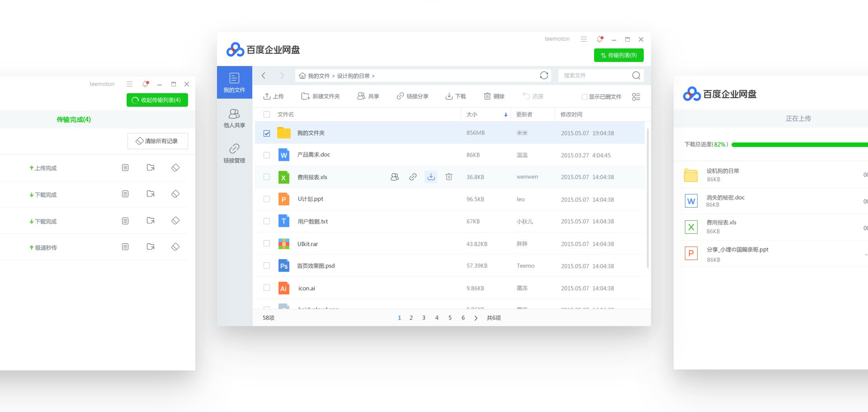This screenshot has width=868, height=412.
Task: Click share icon on 费用报表.xls row
Action: [394, 177]
